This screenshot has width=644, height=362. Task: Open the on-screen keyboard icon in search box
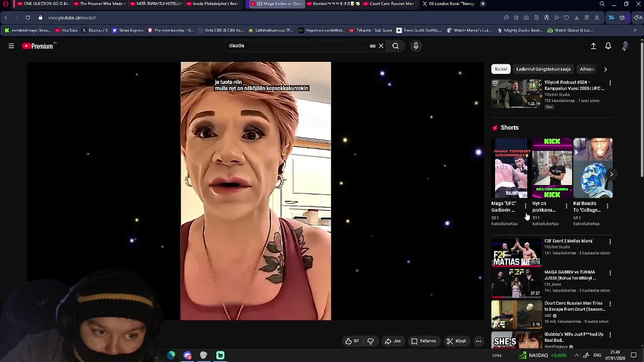[x=372, y=46]
